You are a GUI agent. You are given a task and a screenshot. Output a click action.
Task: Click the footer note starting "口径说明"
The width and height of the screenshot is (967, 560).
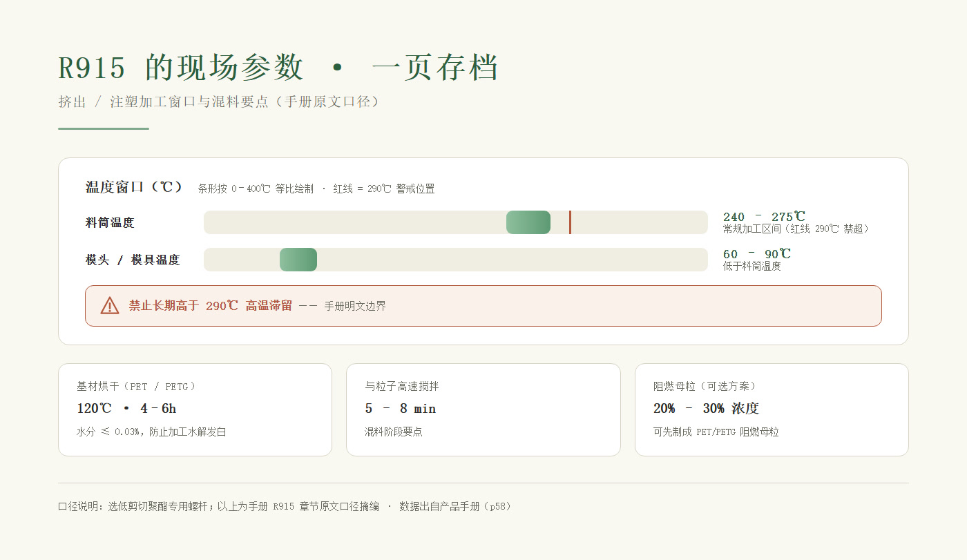287,506
